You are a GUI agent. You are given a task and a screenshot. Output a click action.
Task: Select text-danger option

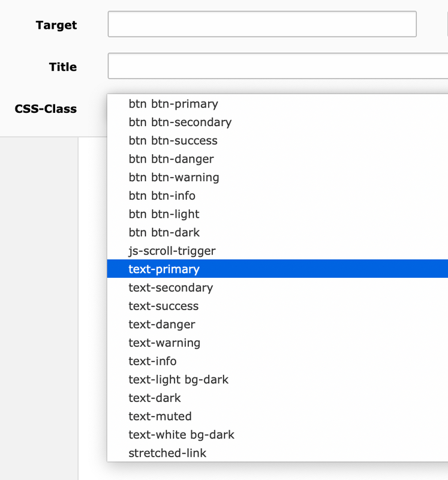278,324
